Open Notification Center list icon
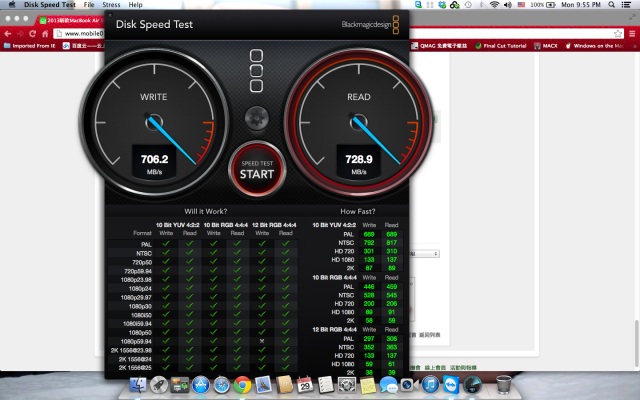This screenshot has width=640, height=400. [x=626, y=4]
